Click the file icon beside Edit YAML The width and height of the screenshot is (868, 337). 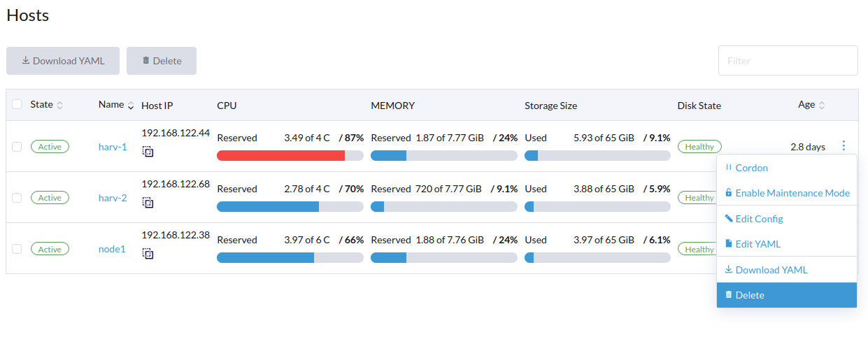729,244
